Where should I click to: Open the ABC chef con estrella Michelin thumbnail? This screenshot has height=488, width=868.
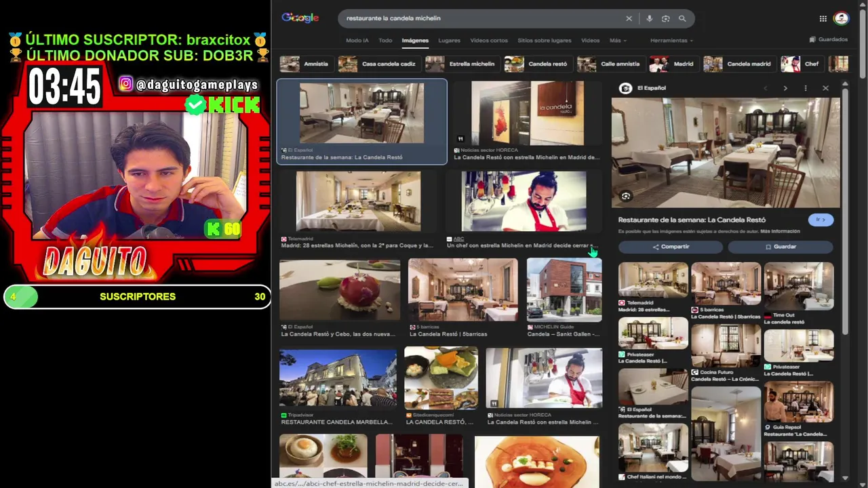(524, 201)
